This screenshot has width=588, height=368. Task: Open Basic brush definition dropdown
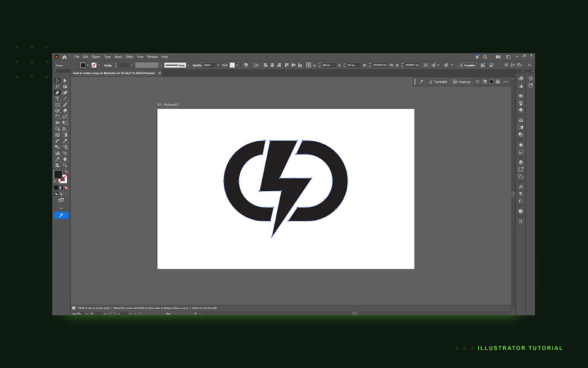[189, 65]
